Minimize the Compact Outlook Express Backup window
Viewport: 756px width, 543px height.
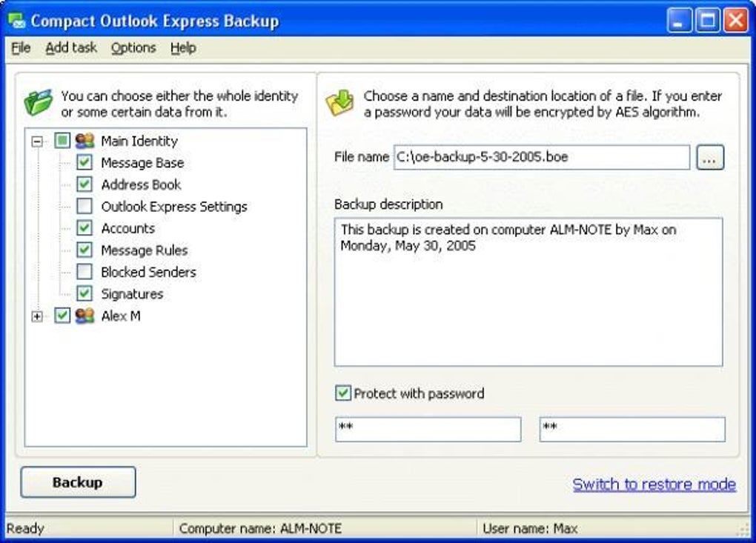pyautogui.click(x=679, y=21)
